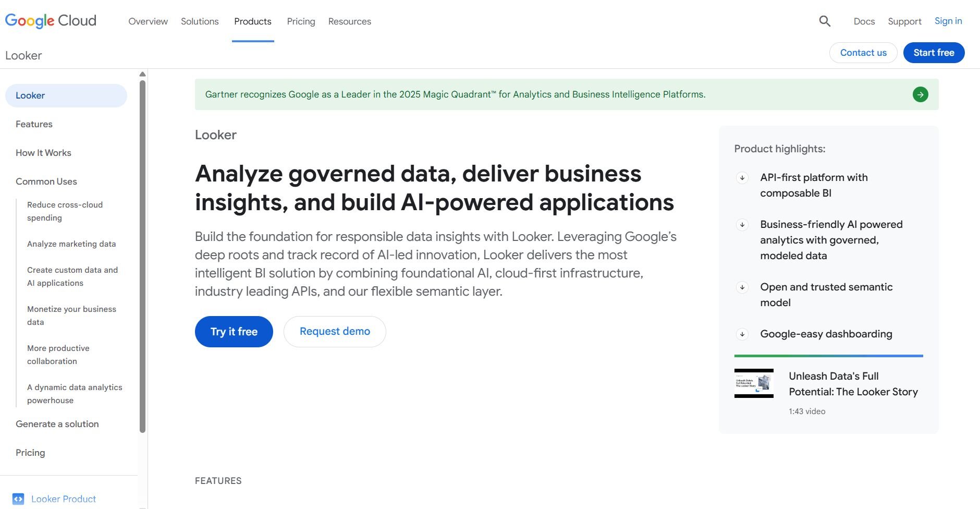Click the Request demo button
This screenshot has width=980, height=509.
(x=335, y=332)
